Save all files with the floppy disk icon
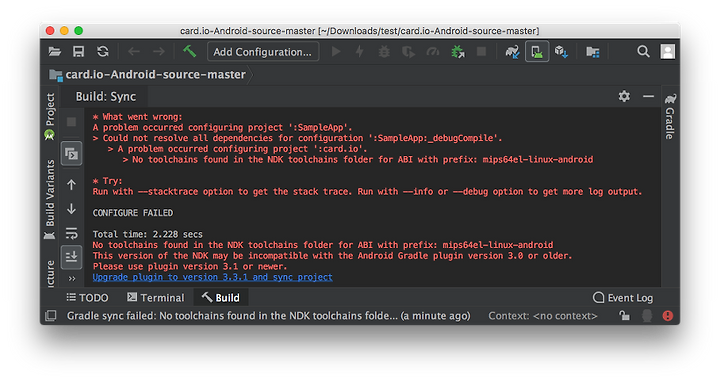The image size is (720, 382). 79,52
